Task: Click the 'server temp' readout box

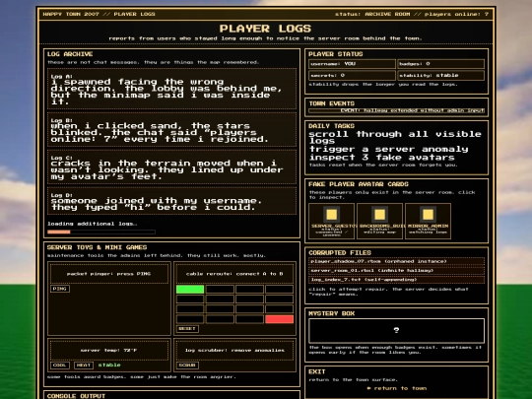Action: coord(109,351)
